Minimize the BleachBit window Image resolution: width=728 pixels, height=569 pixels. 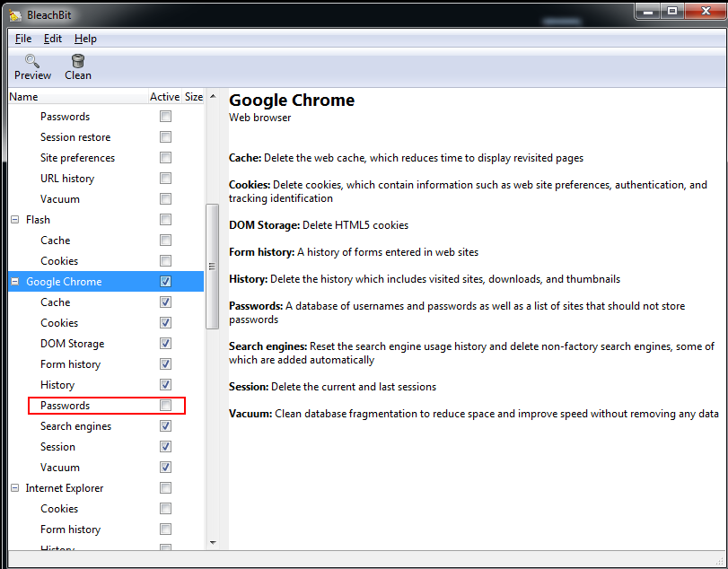(x=648, y=12)
